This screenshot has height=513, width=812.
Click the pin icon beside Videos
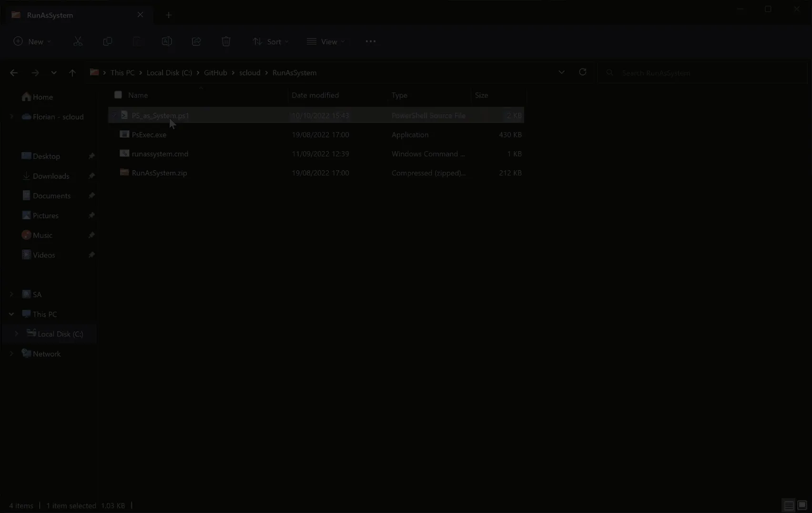tap(91, 255)
